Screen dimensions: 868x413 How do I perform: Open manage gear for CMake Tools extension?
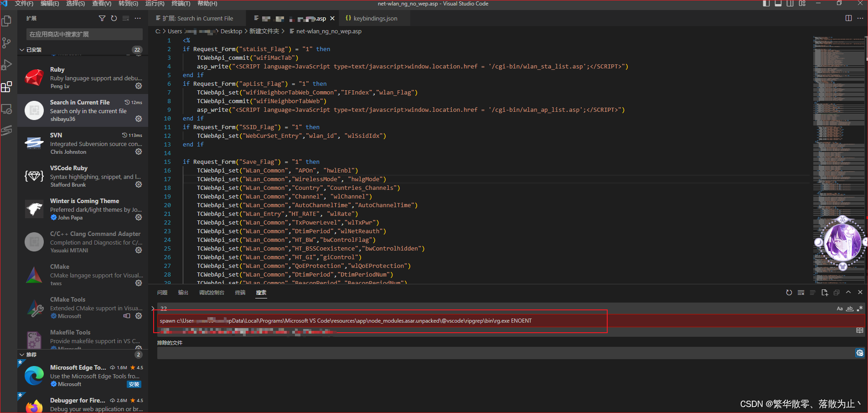[x=139, y=316]
